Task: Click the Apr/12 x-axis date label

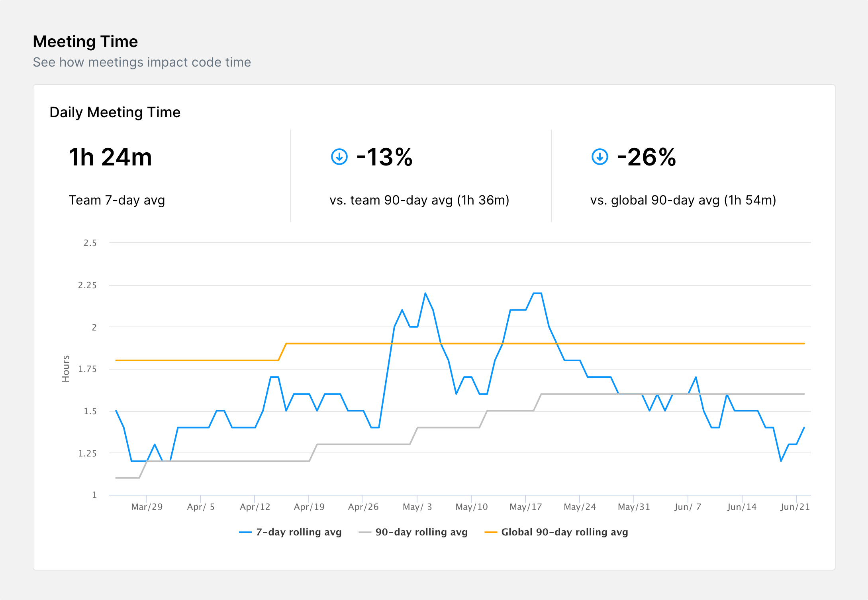Action: pyautogui.click(x=255, y=507)
